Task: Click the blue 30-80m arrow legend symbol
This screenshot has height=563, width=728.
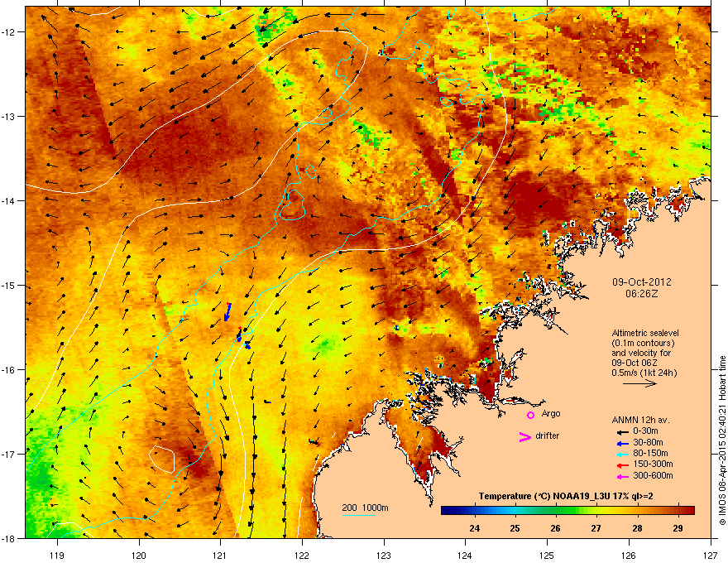Action: coord(623,443)
